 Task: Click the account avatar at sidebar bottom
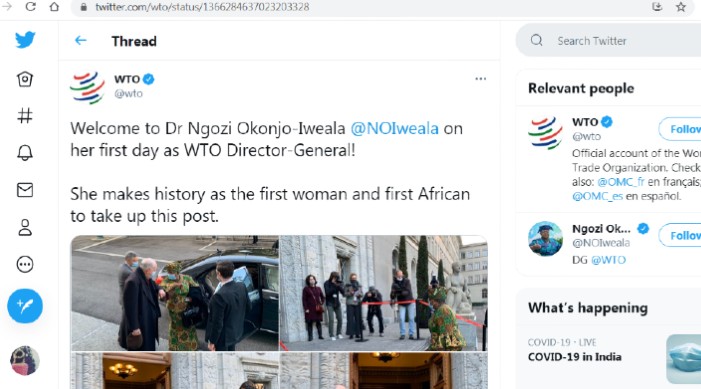tap(25, 360)
